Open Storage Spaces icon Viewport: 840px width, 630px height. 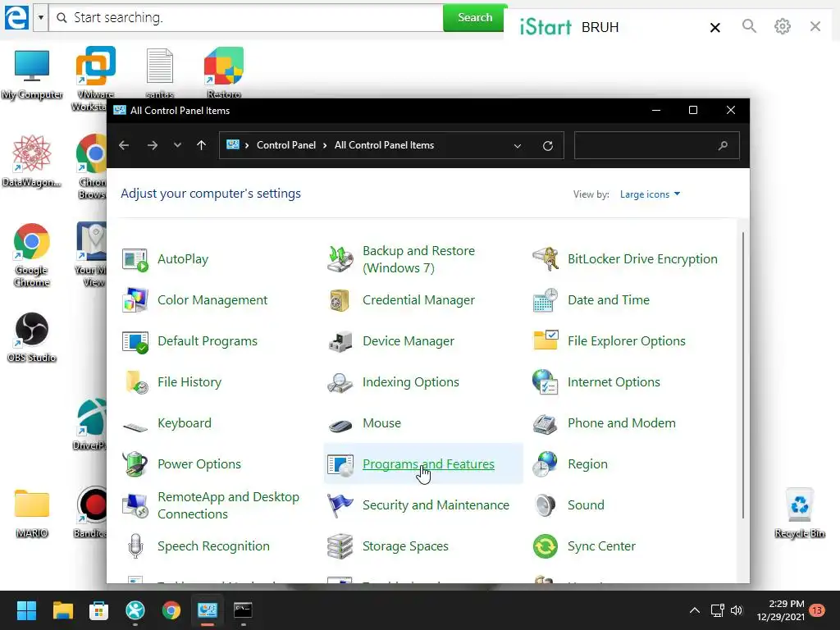coord(340,546)
